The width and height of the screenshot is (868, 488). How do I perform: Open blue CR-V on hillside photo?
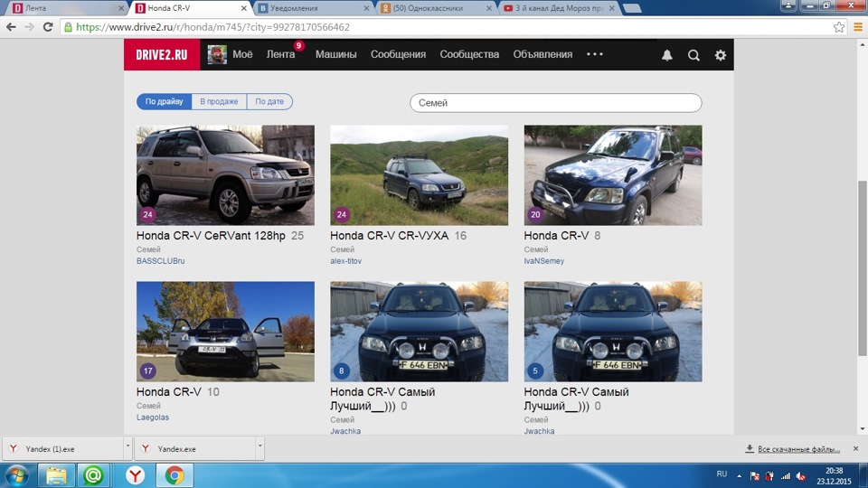pyautogui.click(x=419, y=174)
